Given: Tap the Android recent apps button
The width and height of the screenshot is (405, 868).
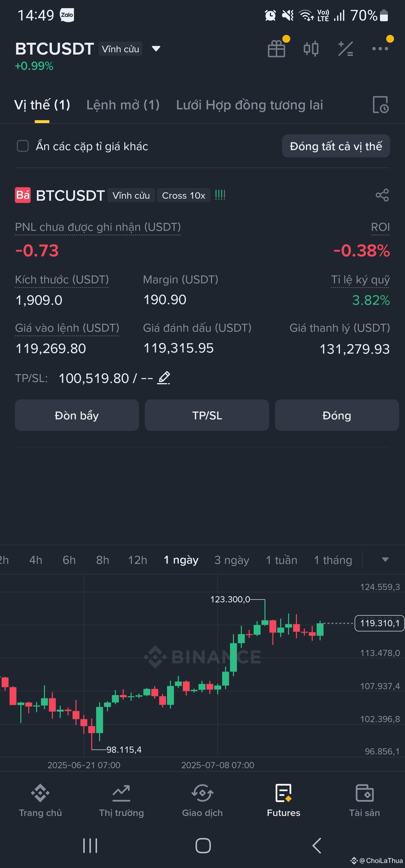Looking at the screenshot, I should click(x=90, y=846).
